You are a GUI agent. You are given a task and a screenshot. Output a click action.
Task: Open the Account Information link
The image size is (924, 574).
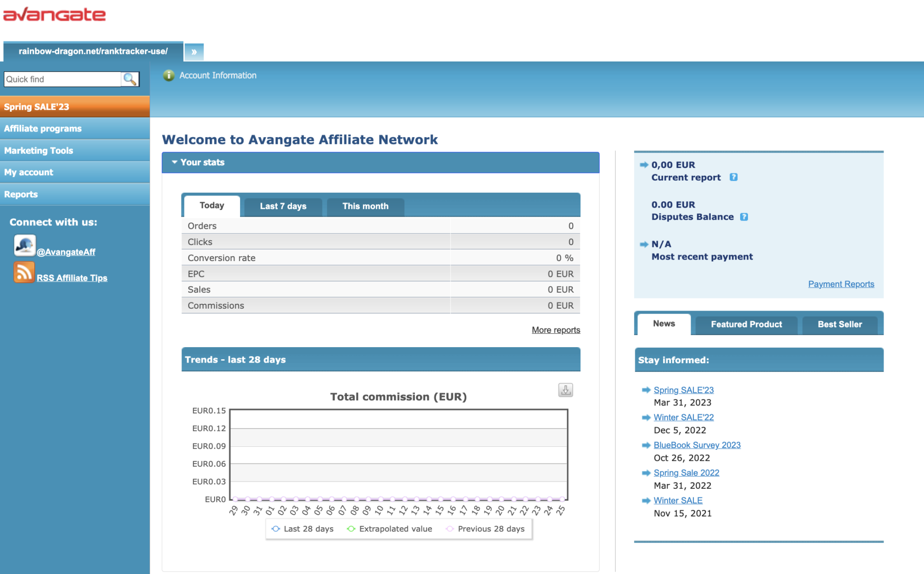[x=218, y=76]
